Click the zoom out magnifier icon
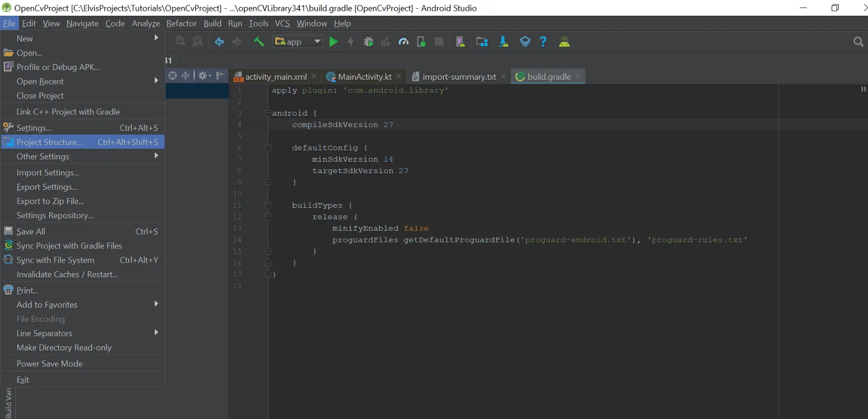Image resolution: width=868 pixels, height=419 pixels. (180, 42)
